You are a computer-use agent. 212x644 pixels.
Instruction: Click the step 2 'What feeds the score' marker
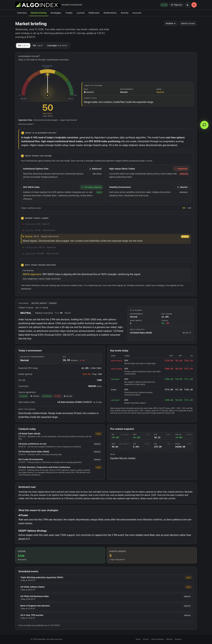[22, 156]
